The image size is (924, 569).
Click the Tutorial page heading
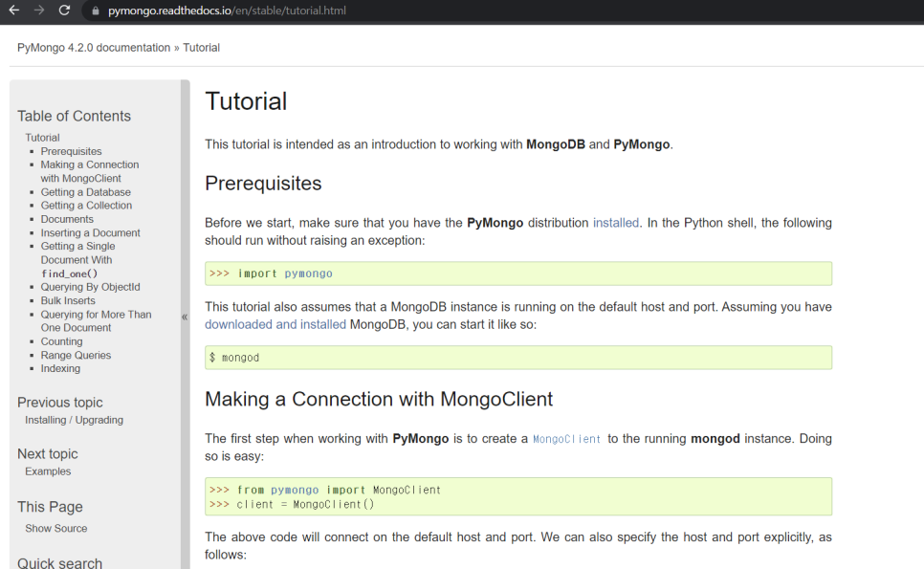point(246,101)
